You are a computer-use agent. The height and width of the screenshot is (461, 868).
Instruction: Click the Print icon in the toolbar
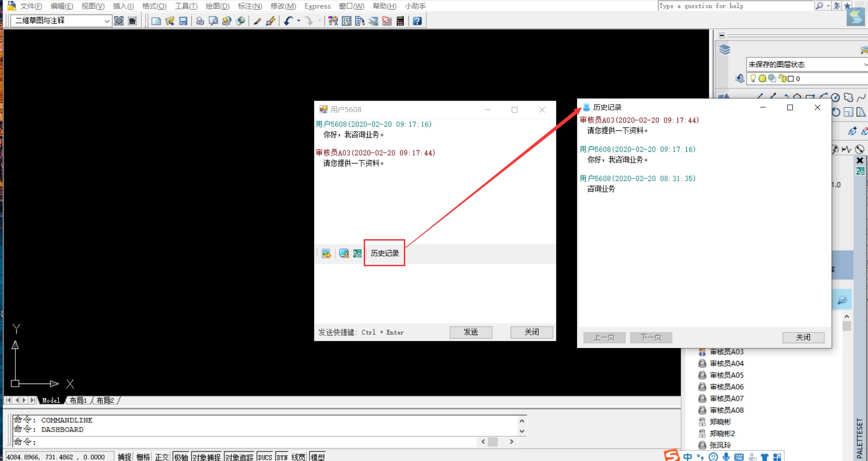pyautogui.click(x=200, y=21)
